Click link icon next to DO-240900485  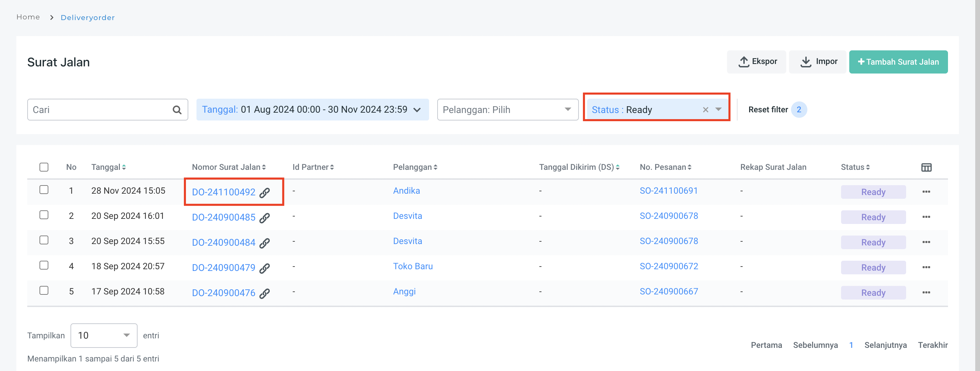point(264,218)
